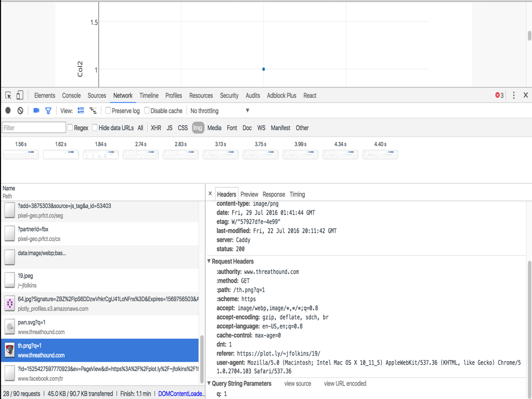Select the 1.56 s screenshot frame
Image resolution: width=532 pixels, height=399 pixels.
[21, 154]
